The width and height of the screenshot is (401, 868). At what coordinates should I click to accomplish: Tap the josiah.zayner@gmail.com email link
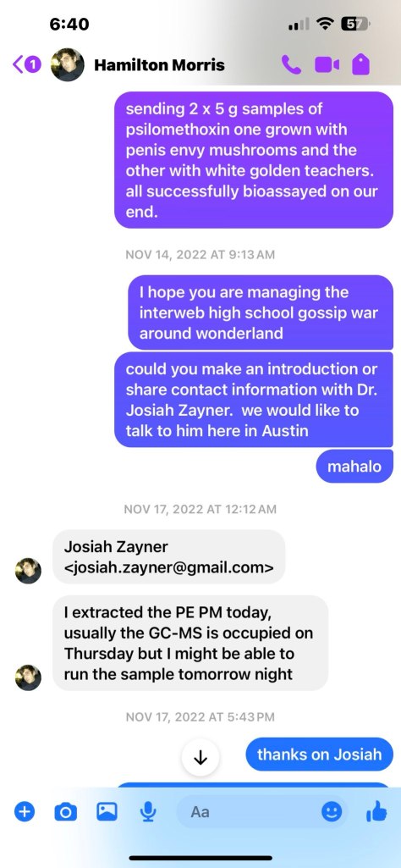pos(169,567)
